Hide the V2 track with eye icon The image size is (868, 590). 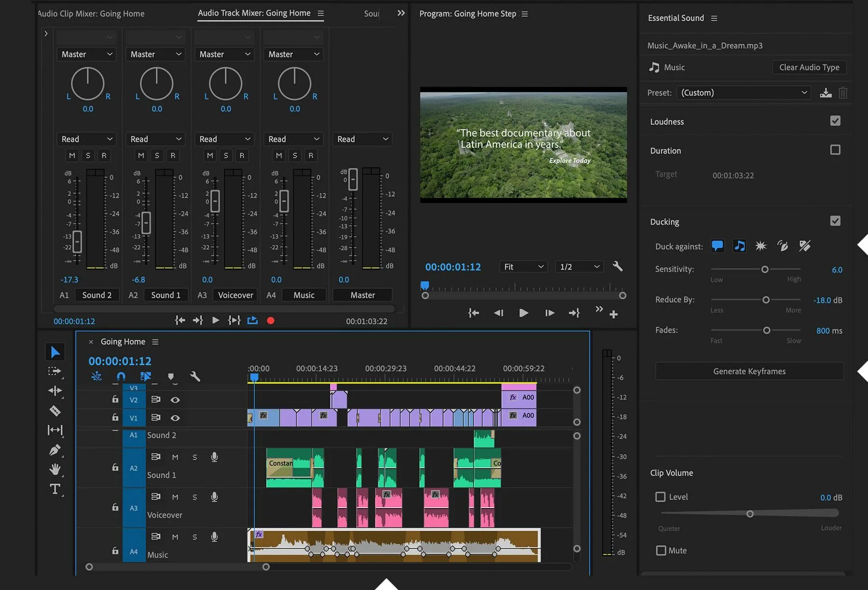[175, 400]
